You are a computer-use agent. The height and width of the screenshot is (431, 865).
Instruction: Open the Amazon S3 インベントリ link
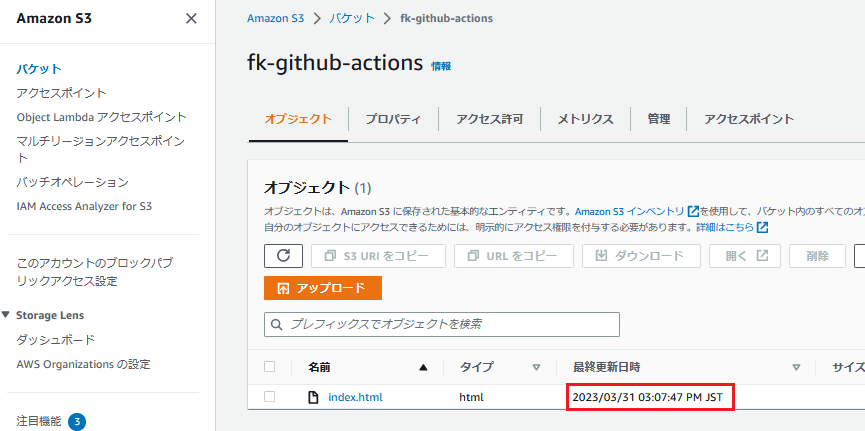pyautogui.click(x=629, y=211)
